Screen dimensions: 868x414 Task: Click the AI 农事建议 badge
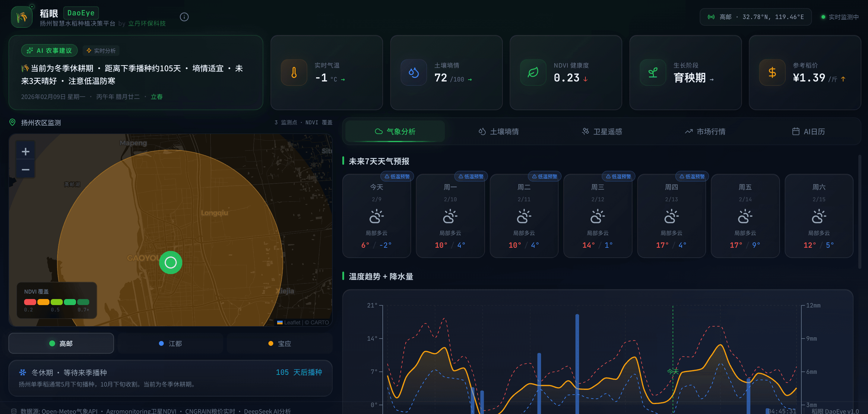click(49, 51)
